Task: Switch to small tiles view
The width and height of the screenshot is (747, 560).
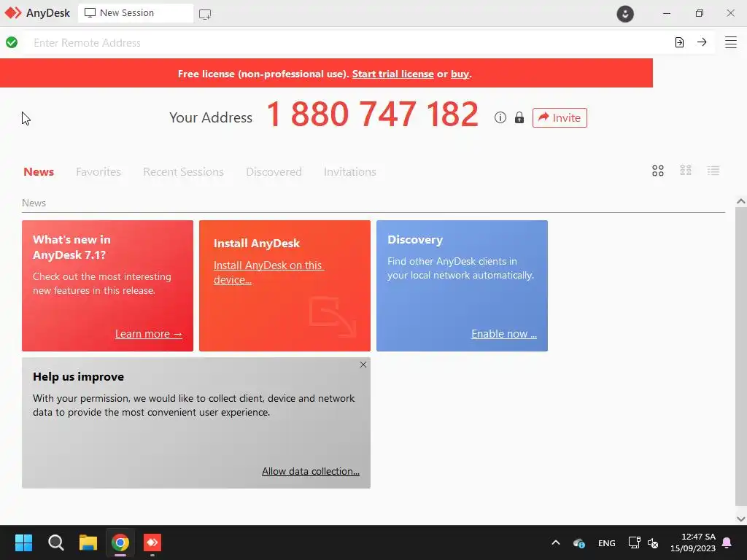Action: (686, 171)
